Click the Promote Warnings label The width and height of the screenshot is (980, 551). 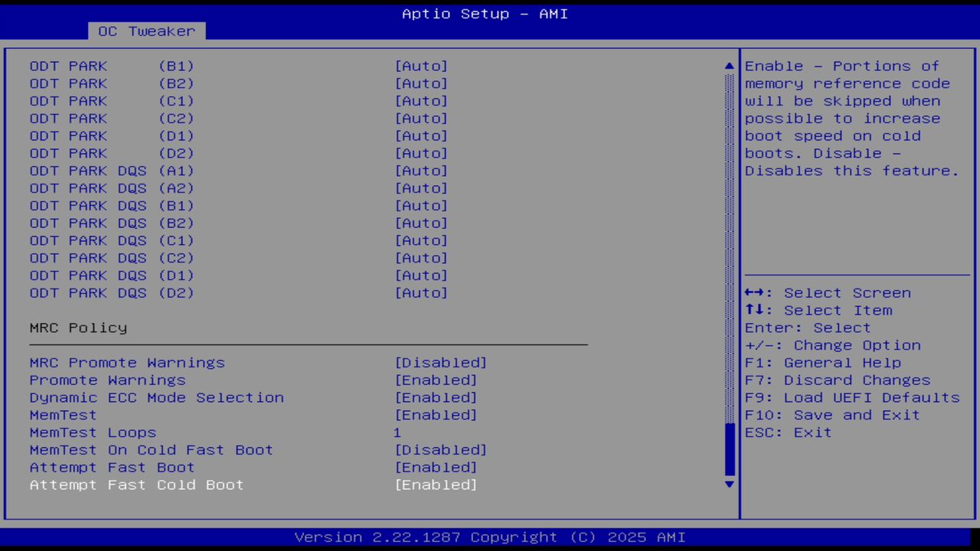107,380
